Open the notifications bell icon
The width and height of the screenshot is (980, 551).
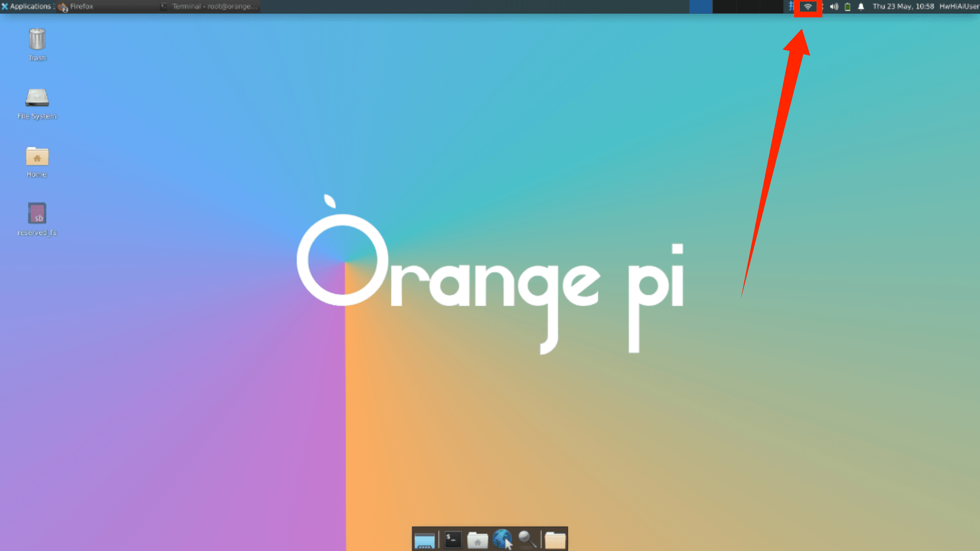[x=861, y=7]
